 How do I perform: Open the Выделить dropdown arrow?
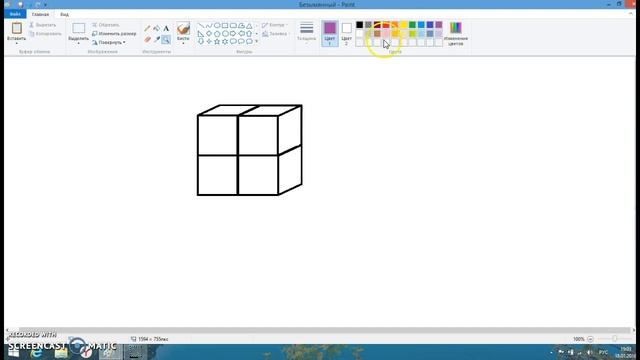pos(78,43)
